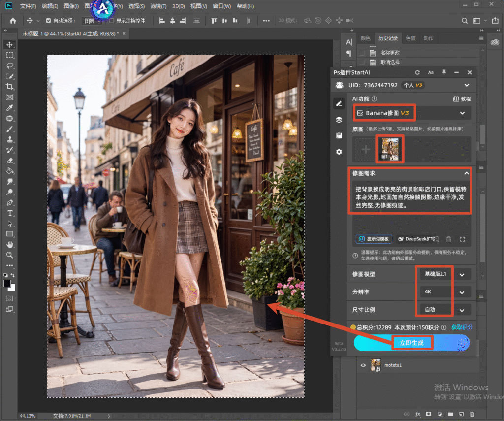
Task: Select the Brush tool
Action: pyautogui.click(x=10, y=129)
